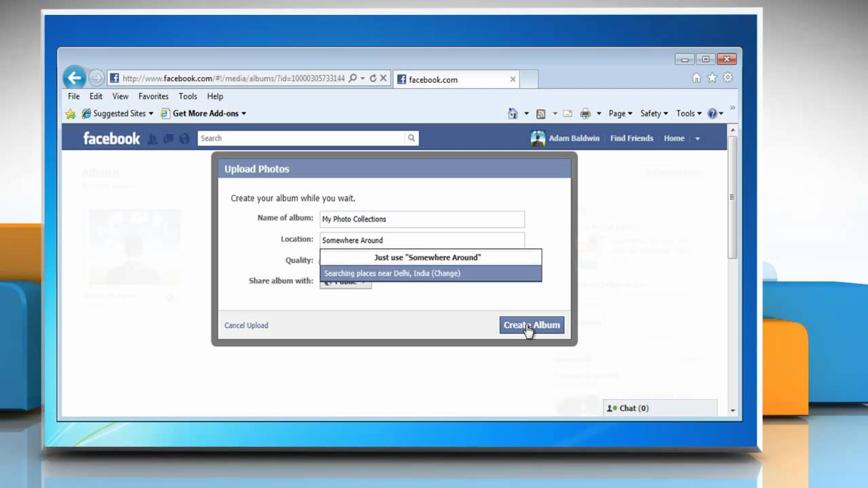Click the Searching places near Delhi row

431,273
